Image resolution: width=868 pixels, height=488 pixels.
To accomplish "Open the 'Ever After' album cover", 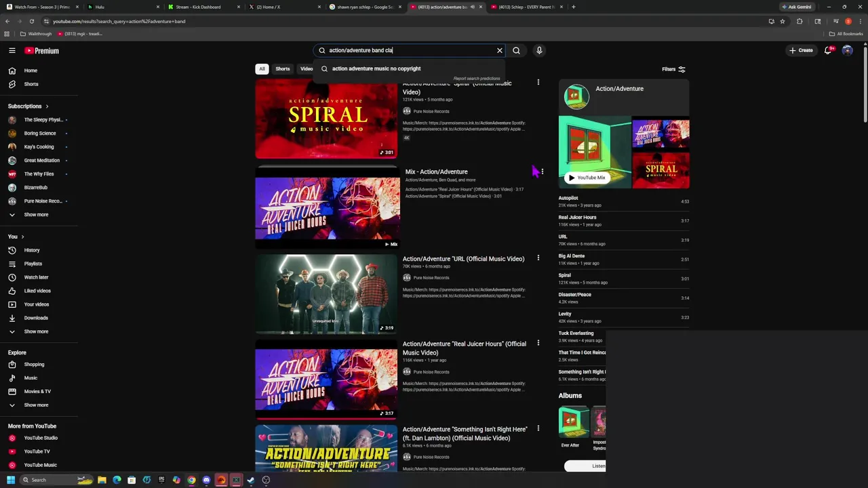I will [574, 422].
